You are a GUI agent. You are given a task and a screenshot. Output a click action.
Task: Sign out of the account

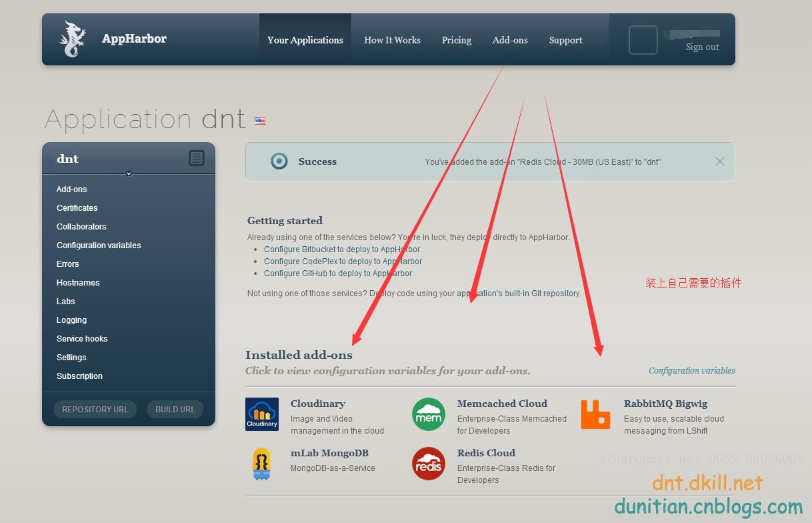[x=703, y=47]
